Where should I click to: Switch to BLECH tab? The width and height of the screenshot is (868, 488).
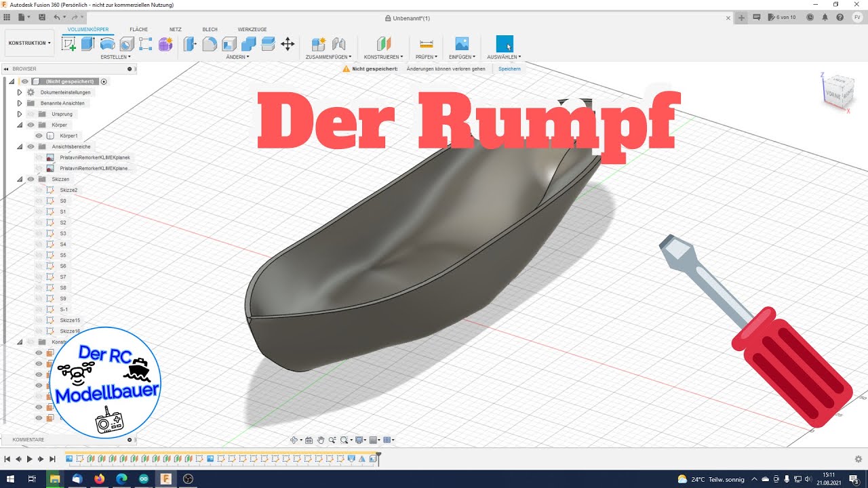(x=210, y=30)
